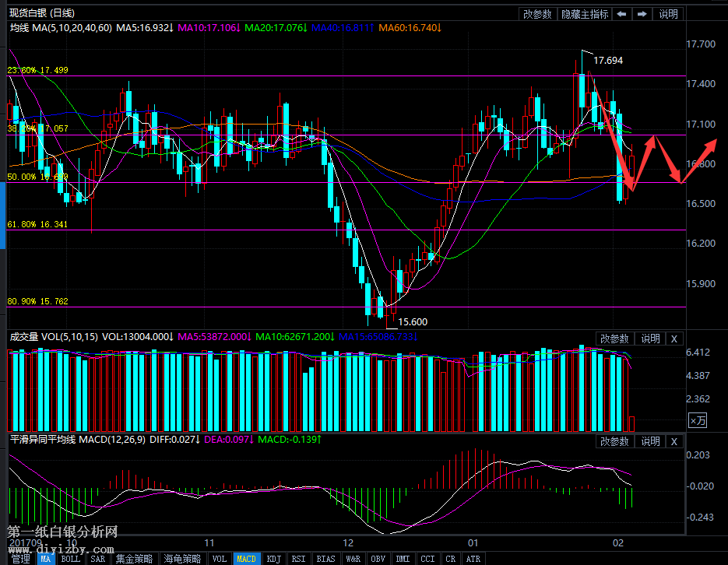
Task: Open 说明 for the main chart
Action: click(x=669, y=14)
